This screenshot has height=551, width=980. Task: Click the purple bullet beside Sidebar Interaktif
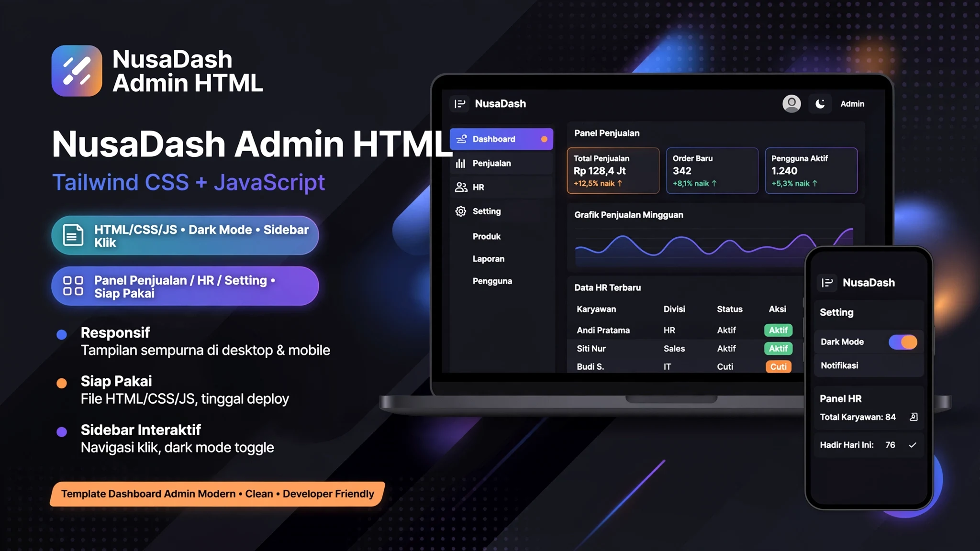coord(62,432)
